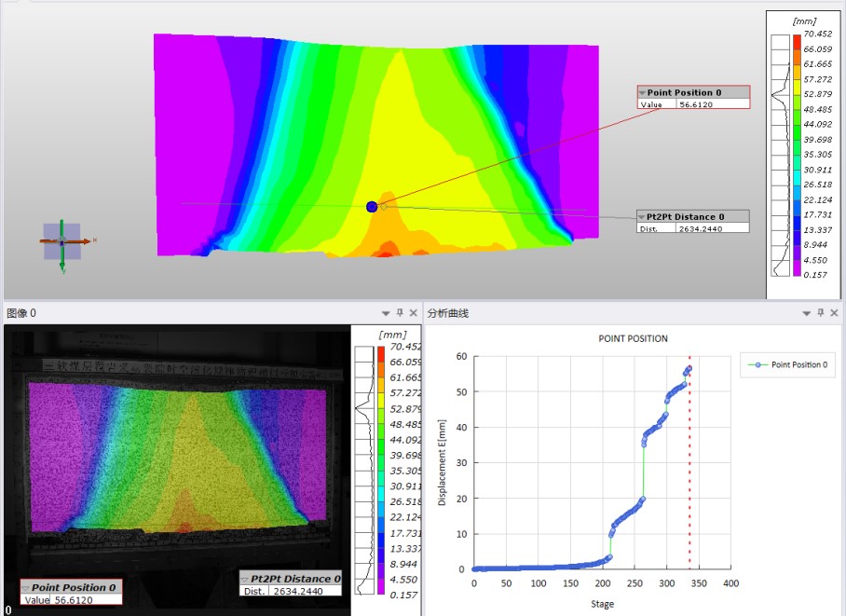Close the 分析曲线 panel
This screenshot has width=846, height=616.
(x=834, y=313)
